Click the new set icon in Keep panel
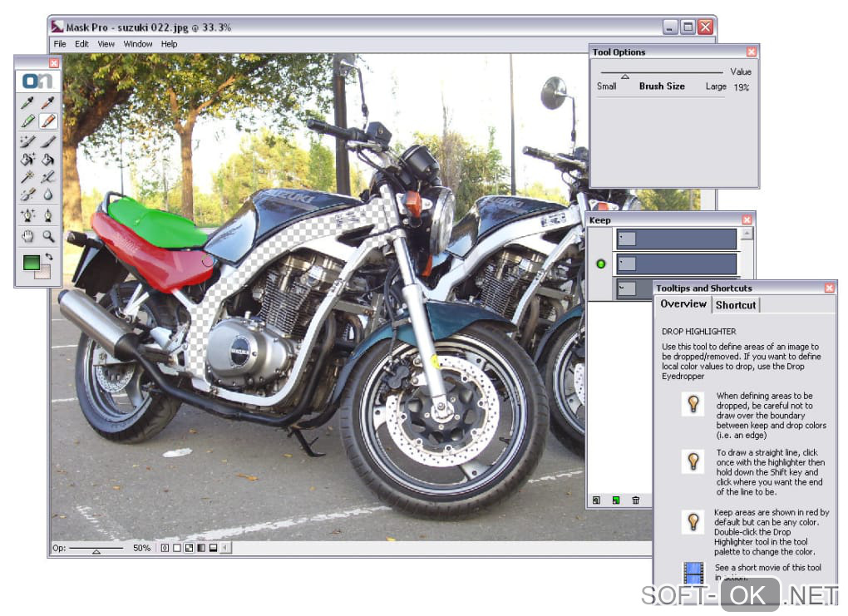This screenshot has width=848, height=616. click(596, 500)
